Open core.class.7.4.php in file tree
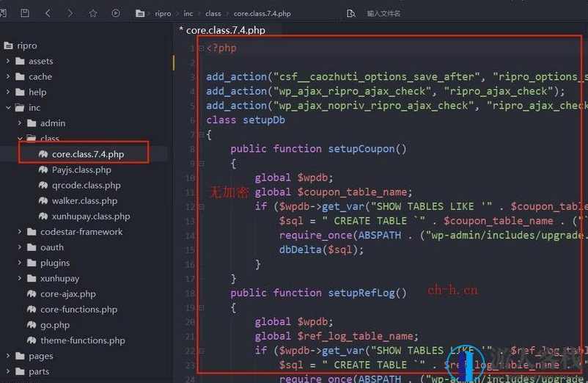This screenshot has width=588, height=383. pos(88,154)
